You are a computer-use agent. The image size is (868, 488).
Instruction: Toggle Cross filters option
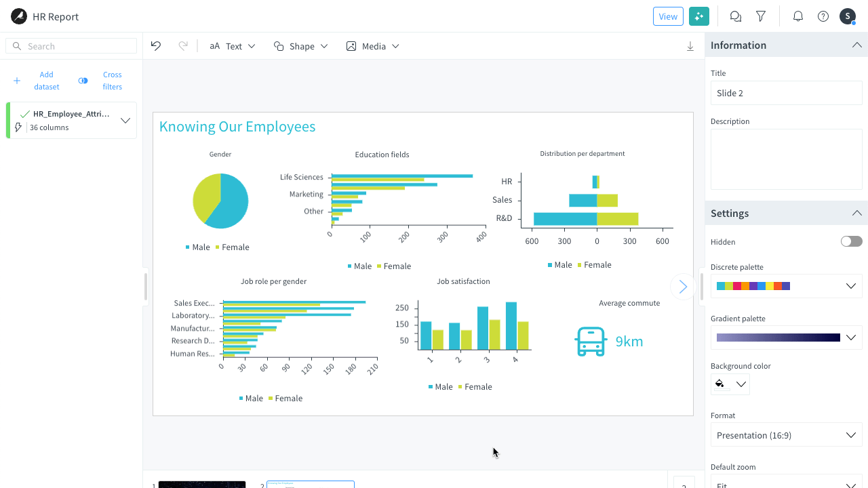point(101,81)
